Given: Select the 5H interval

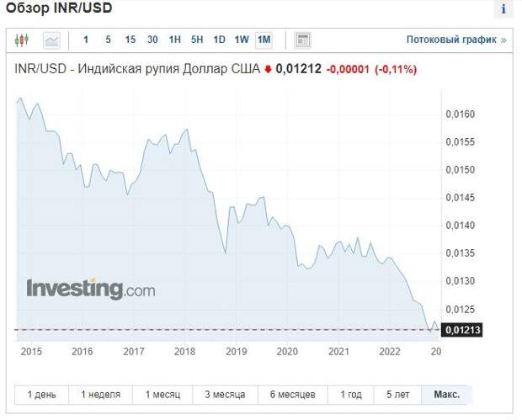Looking at the screenshot, I should coord(197,40).
